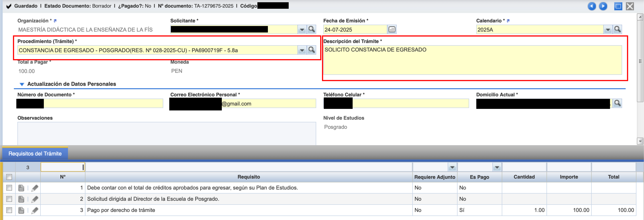Open the Requiere Adjunto filter dropdown
Image resolution: width=644 pixels, height=220 pixels.
tap(452, 167)
